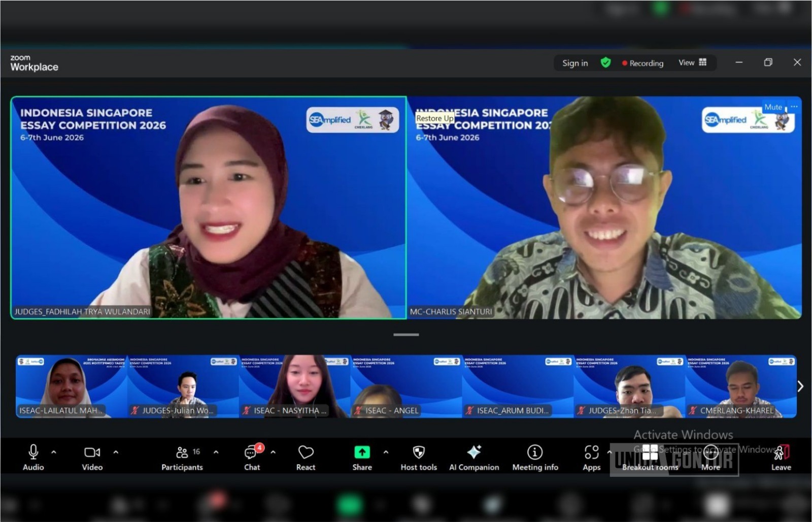
Task: Click the Audio microphone icon
Action: (33, 452)
